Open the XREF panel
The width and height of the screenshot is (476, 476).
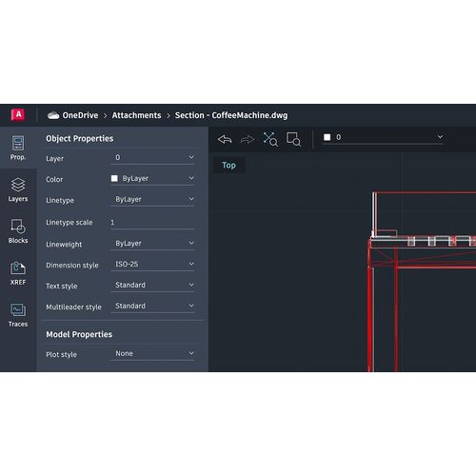pyautogui.click(x=18, y=273)
